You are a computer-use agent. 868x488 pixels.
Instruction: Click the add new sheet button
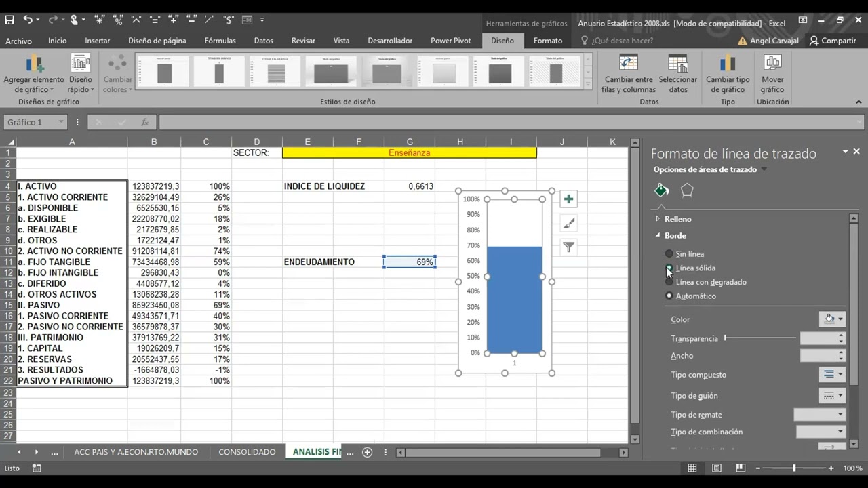pyautogui.click(x=367, y=452)
